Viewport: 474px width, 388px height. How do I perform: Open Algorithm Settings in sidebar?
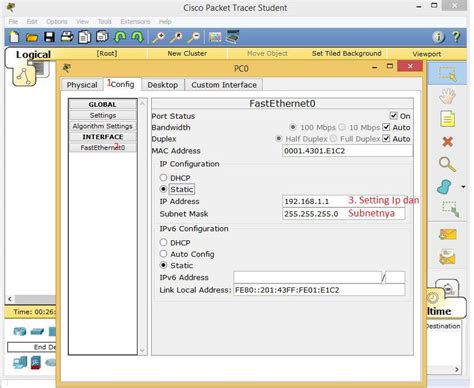(103, 126)
